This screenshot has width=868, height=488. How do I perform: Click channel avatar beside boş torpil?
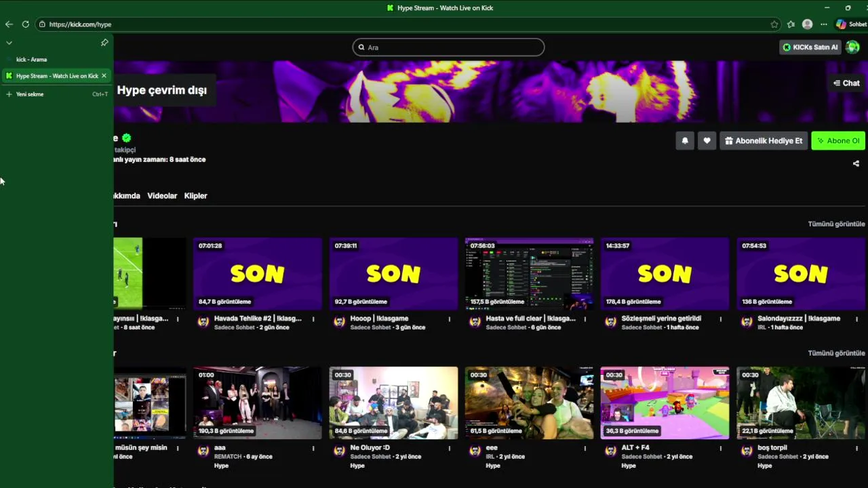(x=747, y=451)
